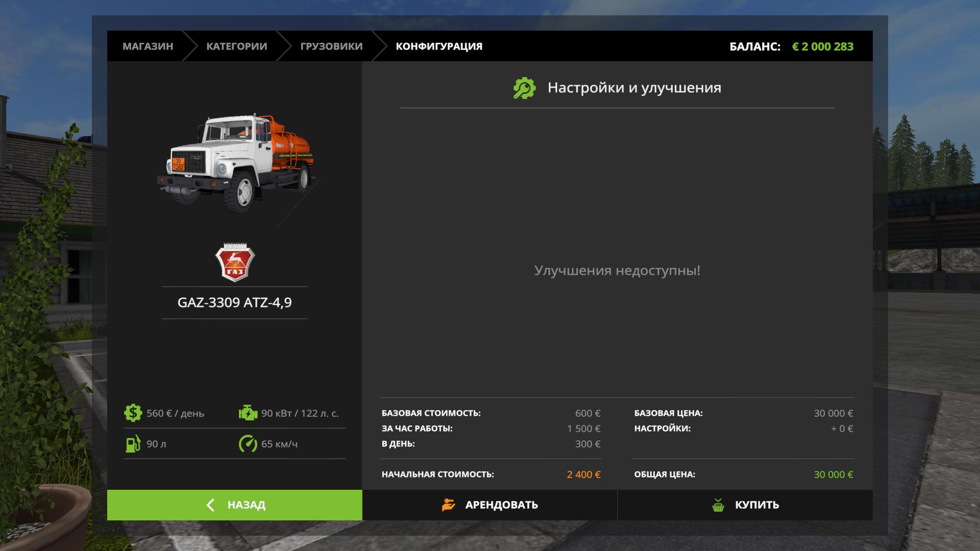Click the total price 30 000 € value

(x=833, y=474)
